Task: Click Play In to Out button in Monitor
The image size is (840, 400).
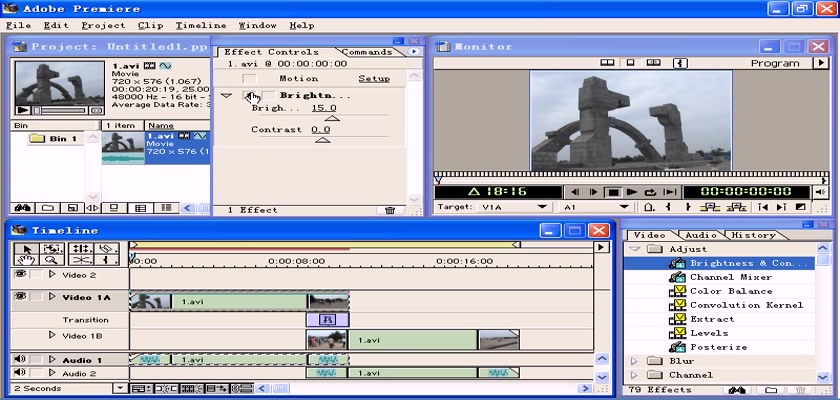Action: pos(670,192)
